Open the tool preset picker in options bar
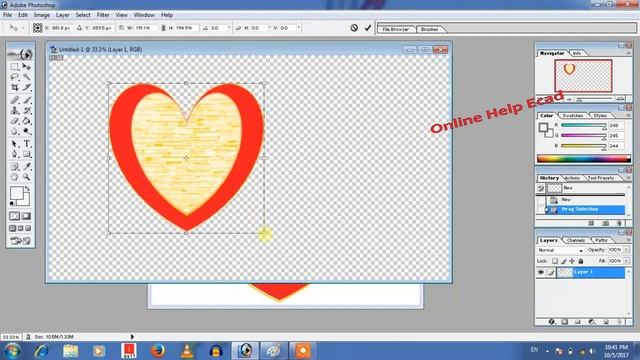Screen dimensions: 640x360 point(16,28)
